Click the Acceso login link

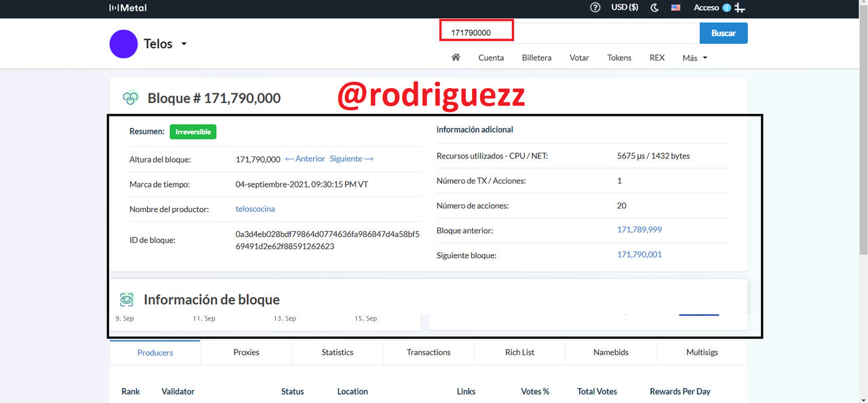(706, 8)
